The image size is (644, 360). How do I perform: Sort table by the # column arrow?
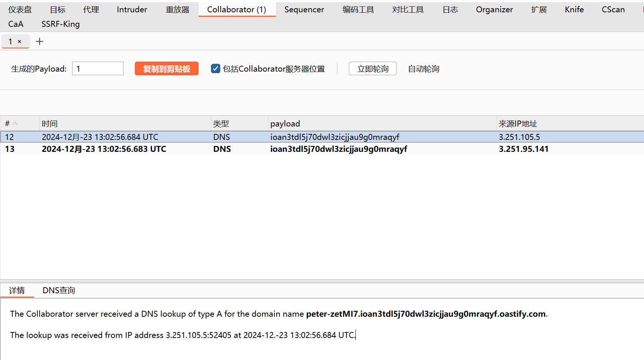click(x=15, y=123)
